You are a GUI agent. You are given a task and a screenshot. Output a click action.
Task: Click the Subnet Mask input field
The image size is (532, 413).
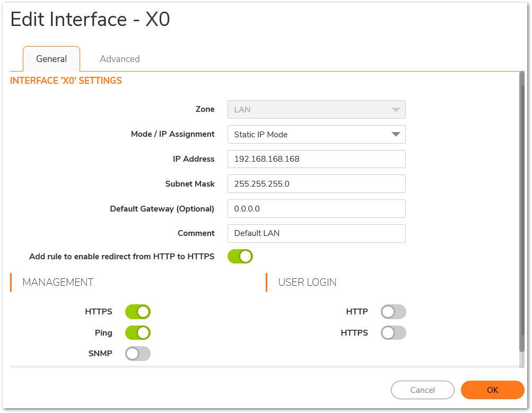317,184
